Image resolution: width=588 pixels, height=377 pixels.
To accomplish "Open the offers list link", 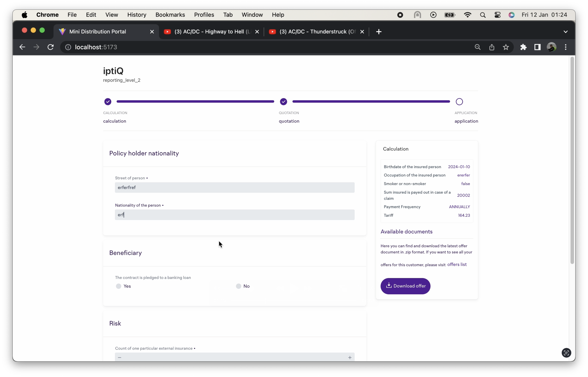I will (x=457, y=264).
